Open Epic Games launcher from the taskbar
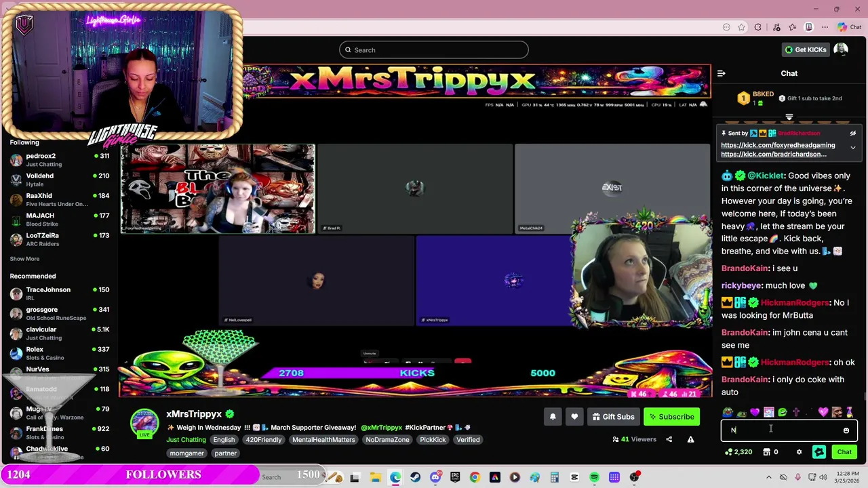868x488 pixels. tap(455, 477)
